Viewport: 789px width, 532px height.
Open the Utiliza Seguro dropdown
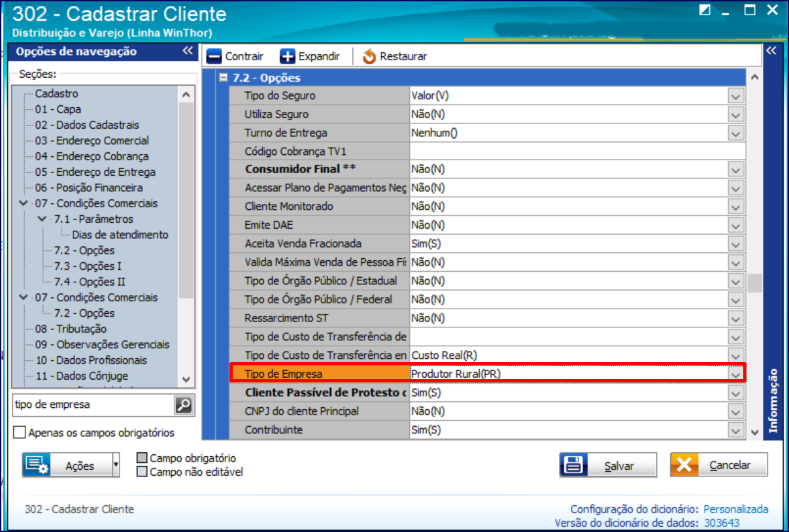click(737, 114)
